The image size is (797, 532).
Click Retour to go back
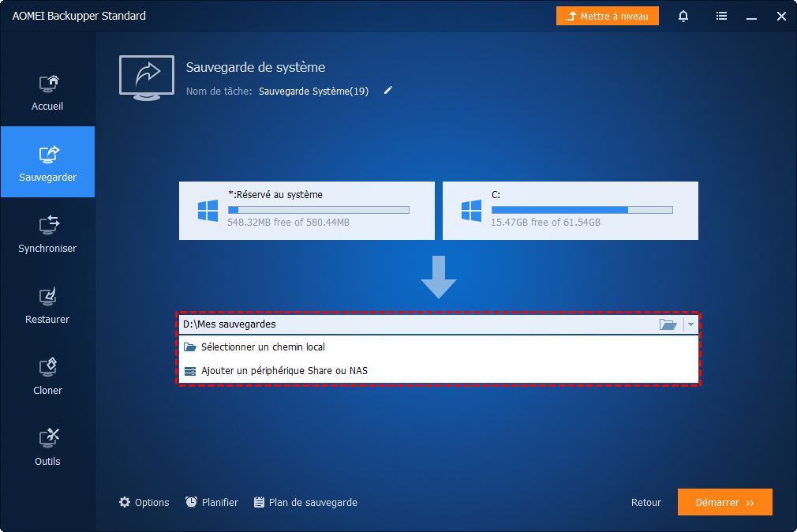(646, 503)
